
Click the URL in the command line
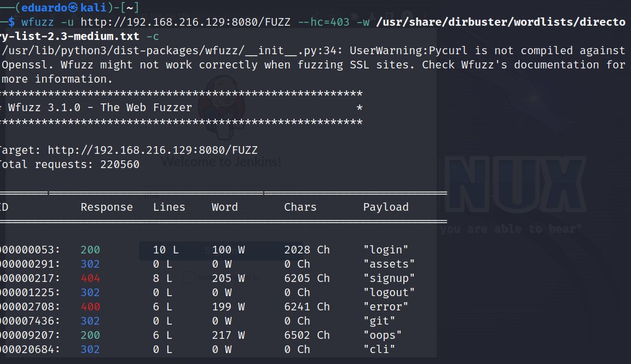(185, 22)
